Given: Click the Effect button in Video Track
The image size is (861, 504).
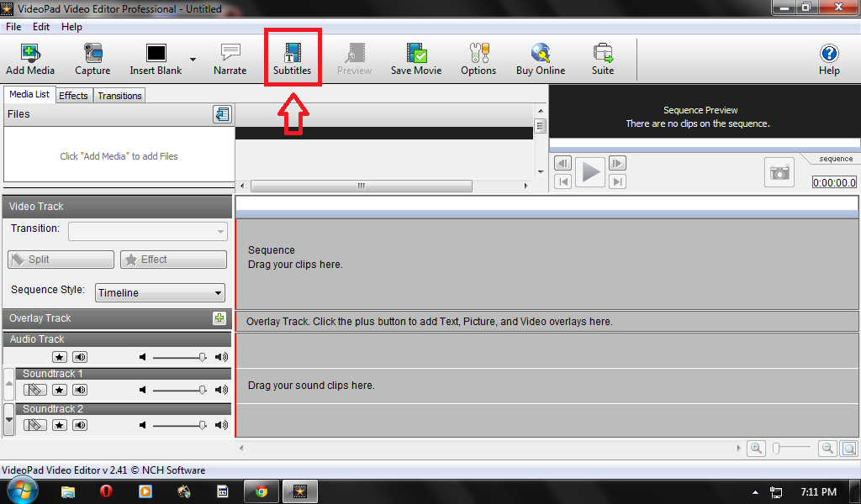Looking at the screenshot, I should (173, 260).
